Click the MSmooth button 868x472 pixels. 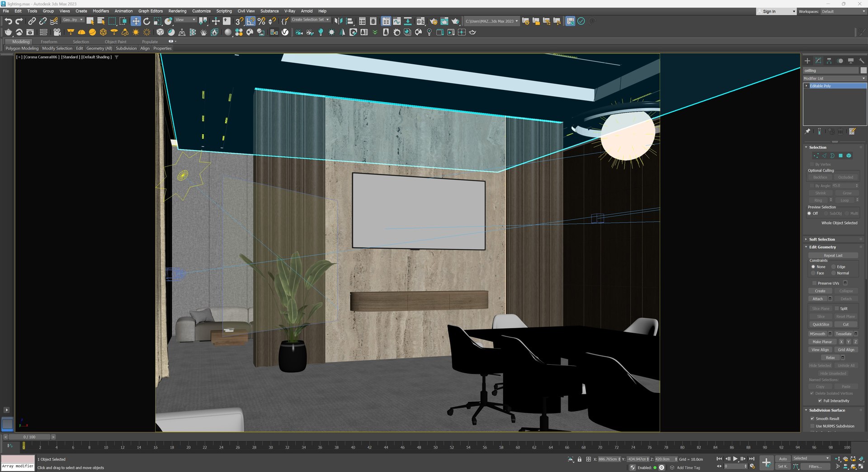pos(817,334)
